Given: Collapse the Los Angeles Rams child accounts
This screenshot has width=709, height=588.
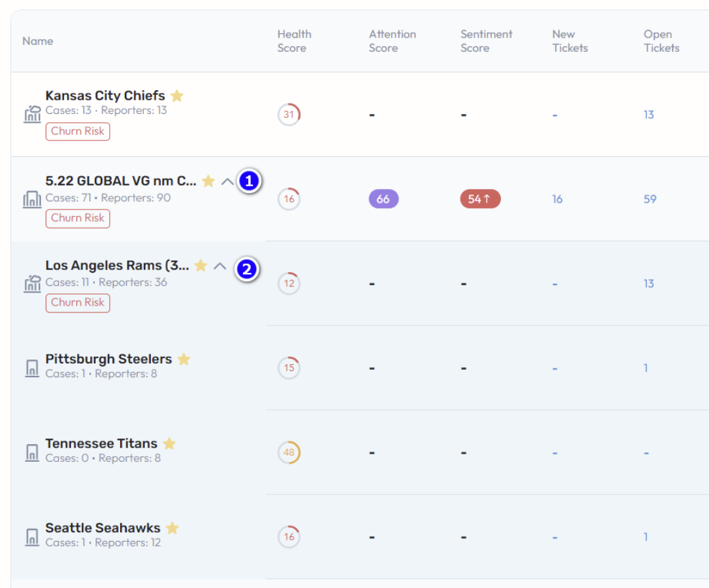Looking at the screenshot, I should click(220, 266).
